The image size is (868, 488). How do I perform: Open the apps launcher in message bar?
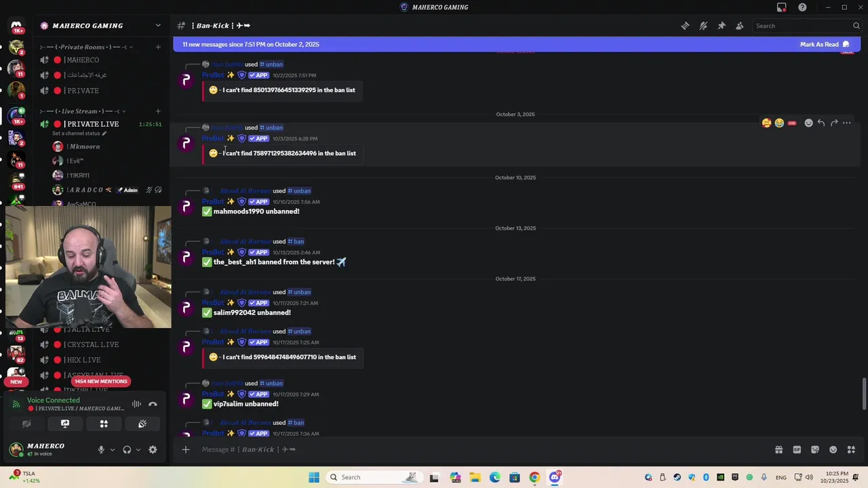(852, 449)
